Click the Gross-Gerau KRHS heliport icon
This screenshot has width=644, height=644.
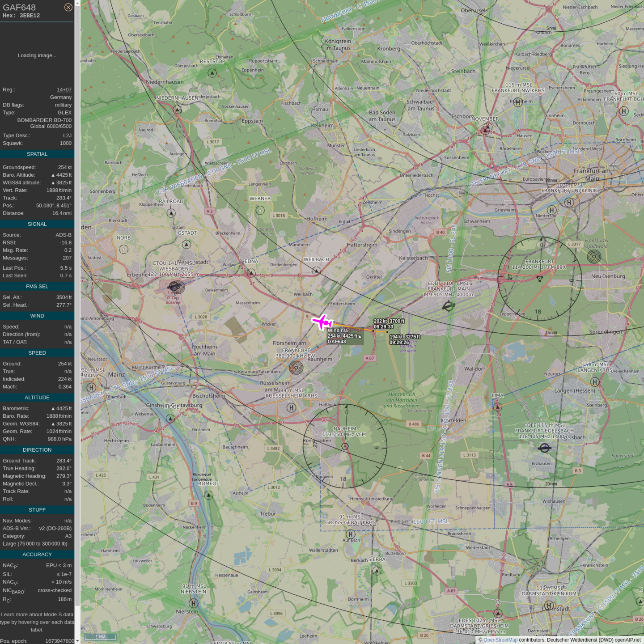tap(351, 534)
